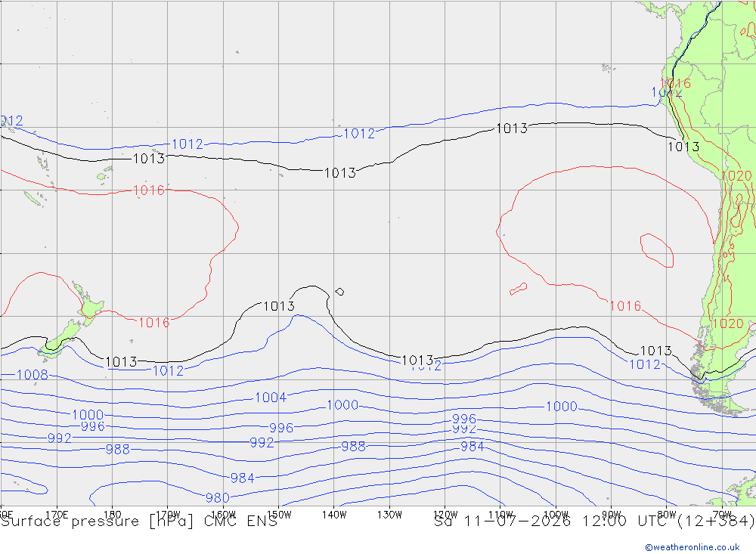The width and height of the screenshot is (756, 554).
Task: Click the 996 label directly under leftmost 1000
Action: click(x=92, y=426)
